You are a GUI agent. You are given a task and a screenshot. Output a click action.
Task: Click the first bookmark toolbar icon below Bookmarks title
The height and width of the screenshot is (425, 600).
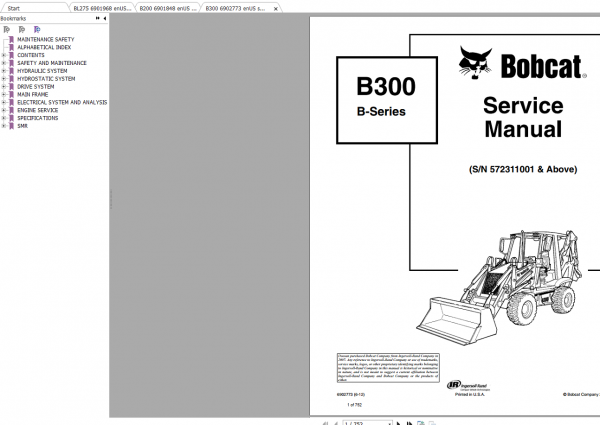click(x=7, y=29)
